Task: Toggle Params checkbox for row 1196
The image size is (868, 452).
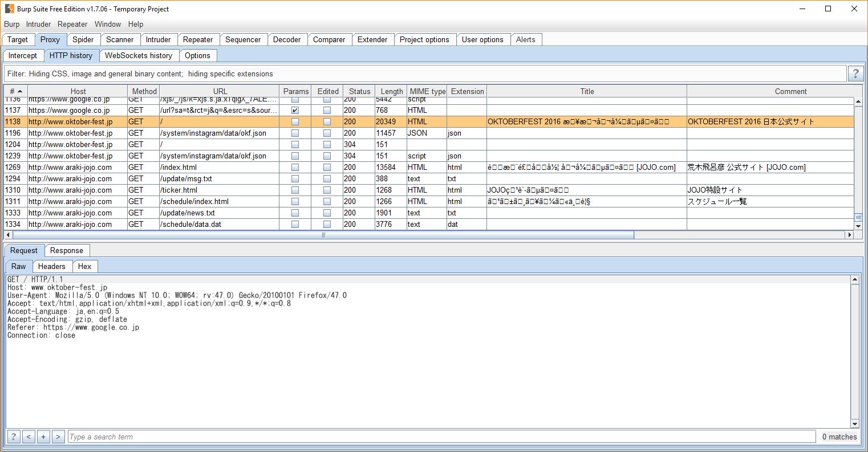Action: click(x=295, y=133)
